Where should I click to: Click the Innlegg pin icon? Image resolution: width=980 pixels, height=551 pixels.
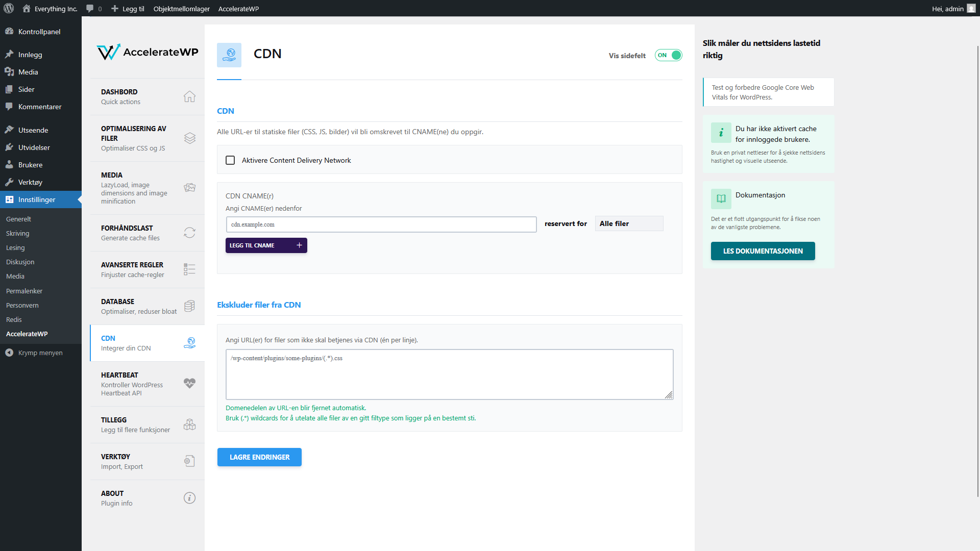(x=9, y=54)
